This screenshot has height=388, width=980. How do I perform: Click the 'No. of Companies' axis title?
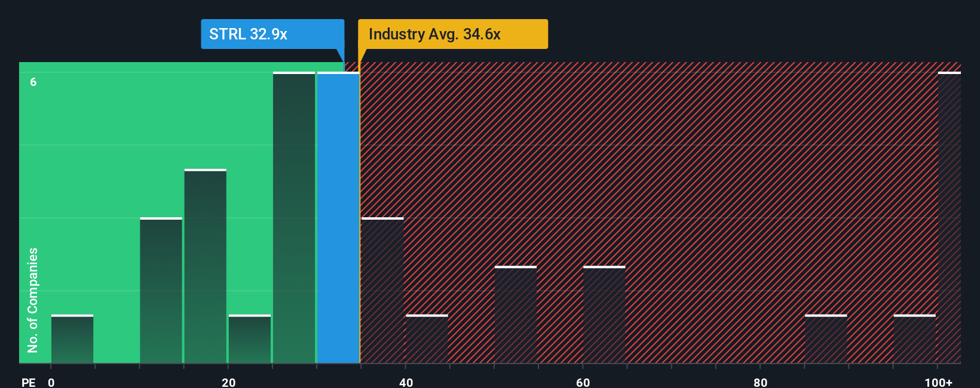click(33, 300)
